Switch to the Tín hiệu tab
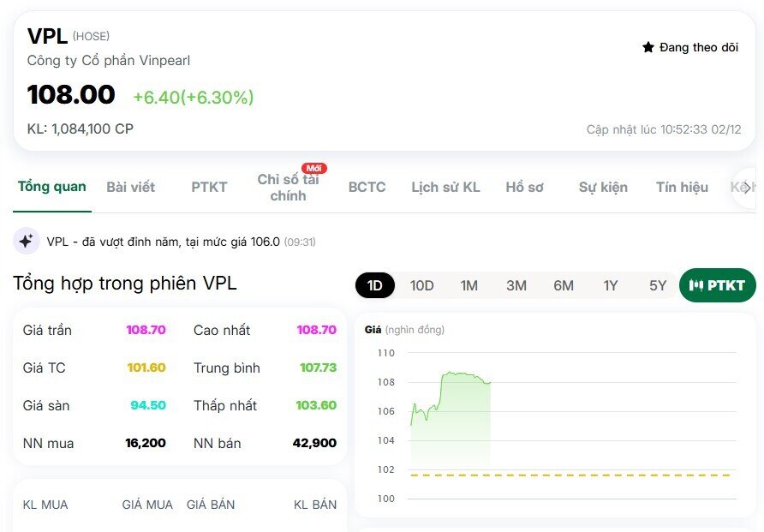 point(682,187)
